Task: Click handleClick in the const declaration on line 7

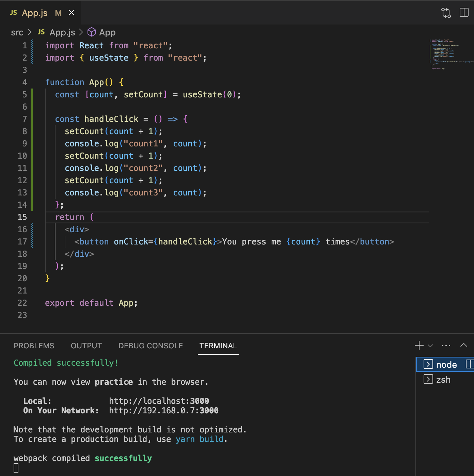Action: click(x=111, y=119)
